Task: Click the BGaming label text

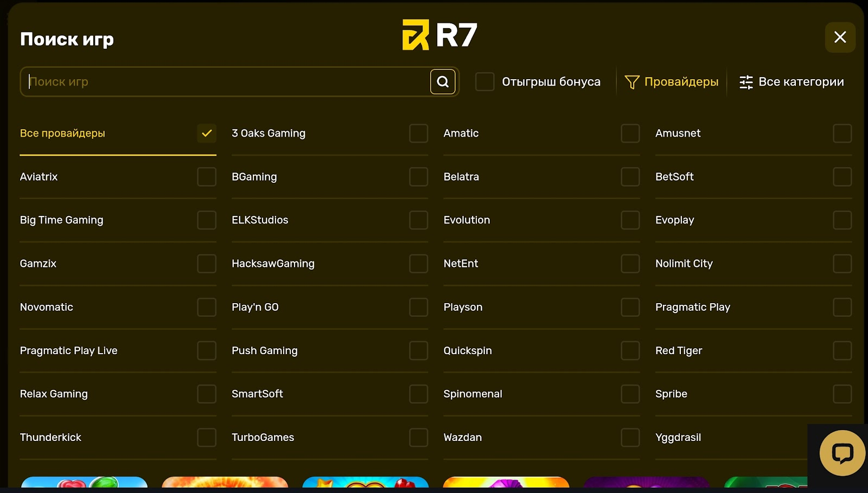Action: 254,177
